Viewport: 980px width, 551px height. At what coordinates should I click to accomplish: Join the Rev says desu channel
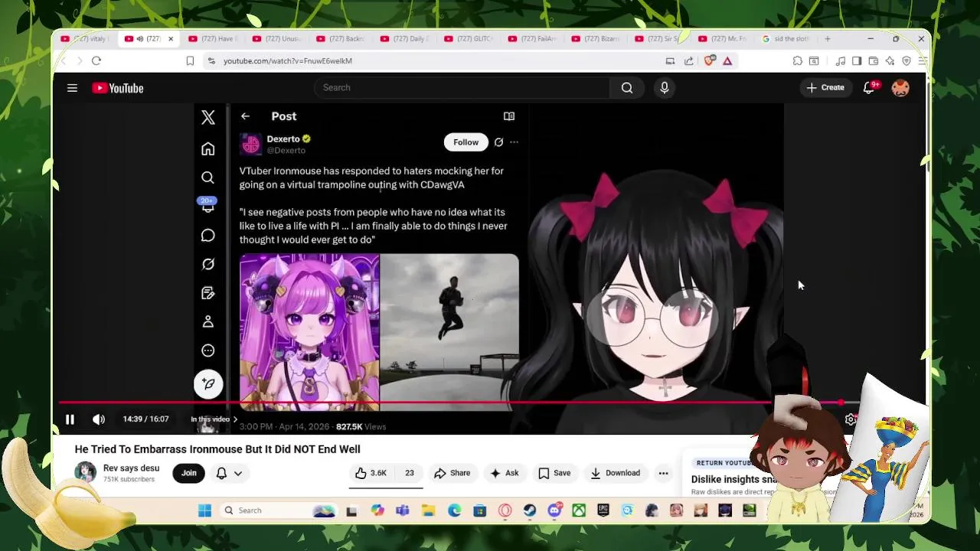pyautogui.click(x=189, y=473)
